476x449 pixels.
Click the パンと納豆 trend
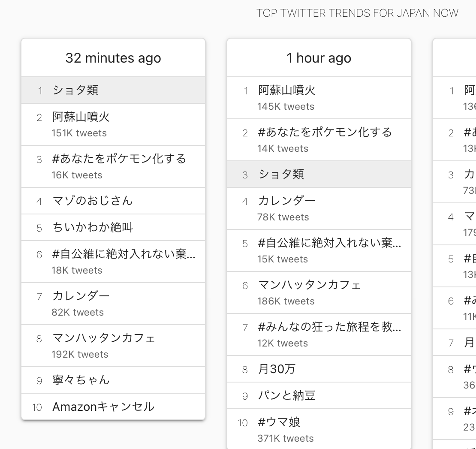click(319, 395)
